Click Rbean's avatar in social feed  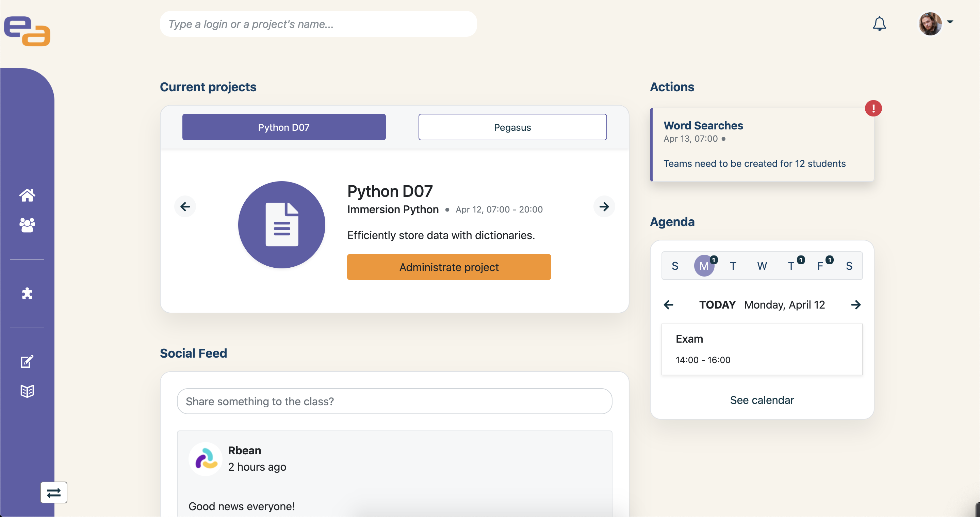coord(206,459)
